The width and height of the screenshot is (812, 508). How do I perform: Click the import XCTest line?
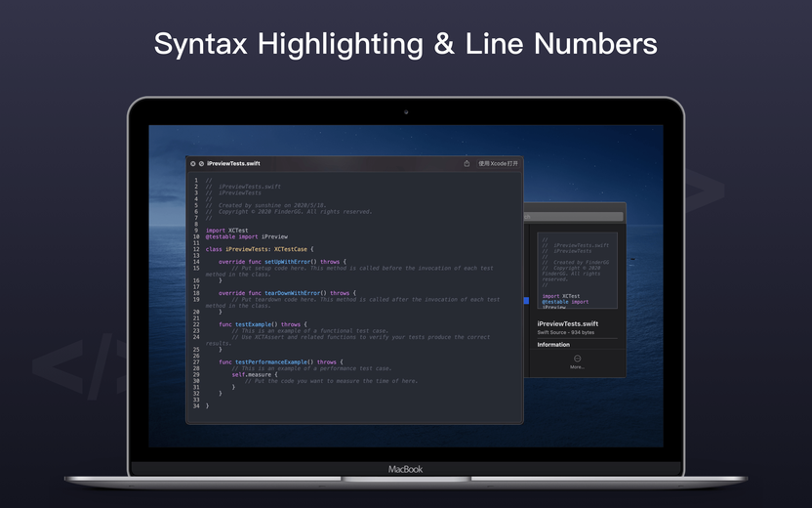point(226,231)
